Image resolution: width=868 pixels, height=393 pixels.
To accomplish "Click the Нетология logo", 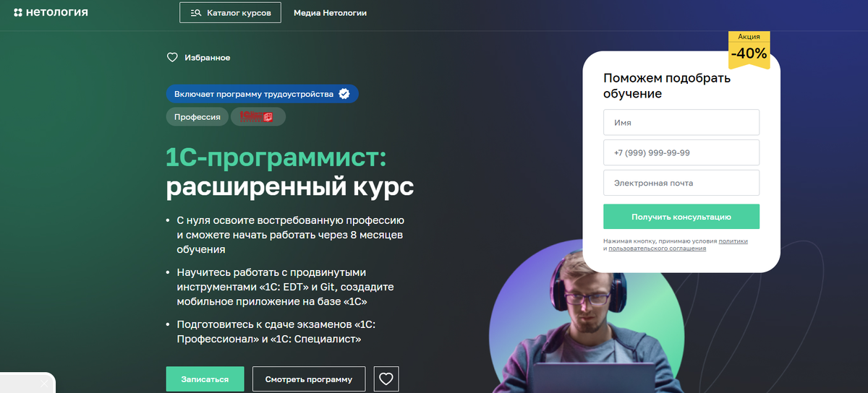I will [51, 12].
